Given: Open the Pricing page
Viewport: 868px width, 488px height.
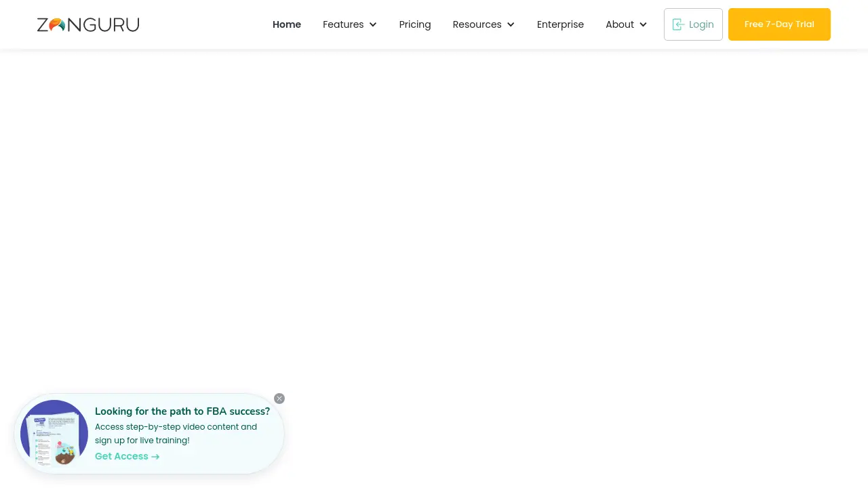Looking at the screenshot, I should click(x=414, y=24).
